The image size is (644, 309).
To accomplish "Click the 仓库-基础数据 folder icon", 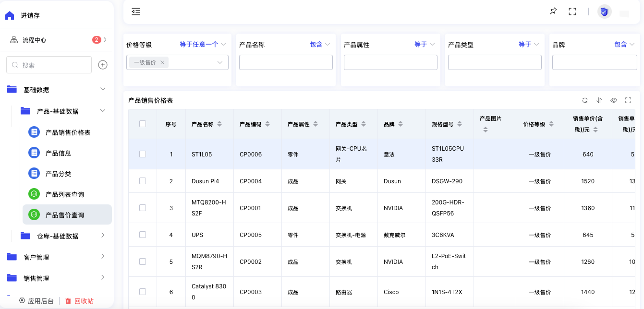I will (x=25, y=236).
